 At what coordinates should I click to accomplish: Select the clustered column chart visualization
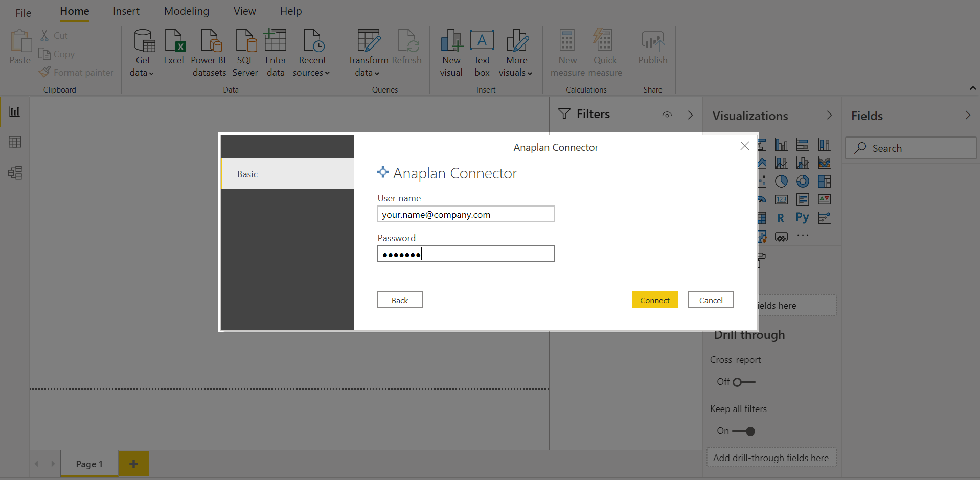781,145
